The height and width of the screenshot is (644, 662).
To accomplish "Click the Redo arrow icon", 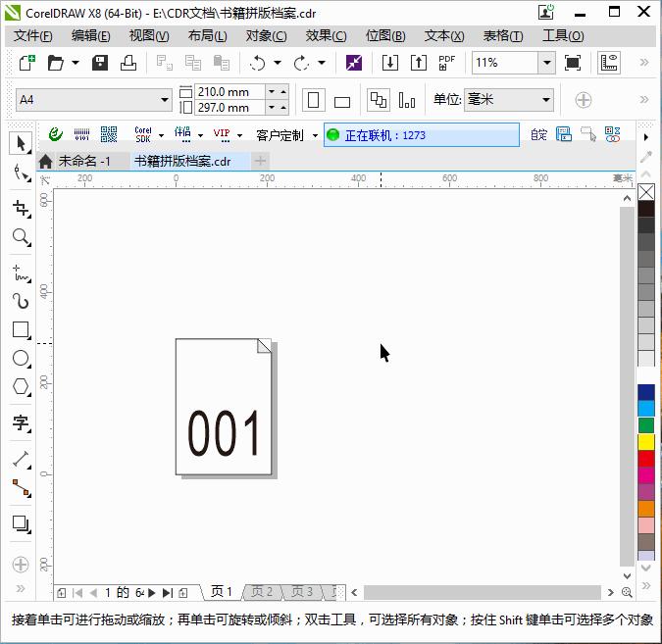I will pyautogui.click(x=301, y=64).
